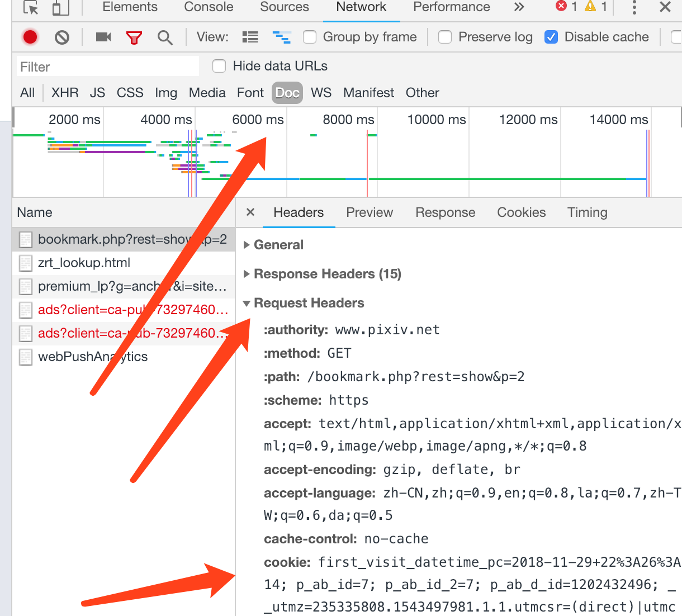Filter requests by Media
The image size is (682, 616).
tap(207, 93)
